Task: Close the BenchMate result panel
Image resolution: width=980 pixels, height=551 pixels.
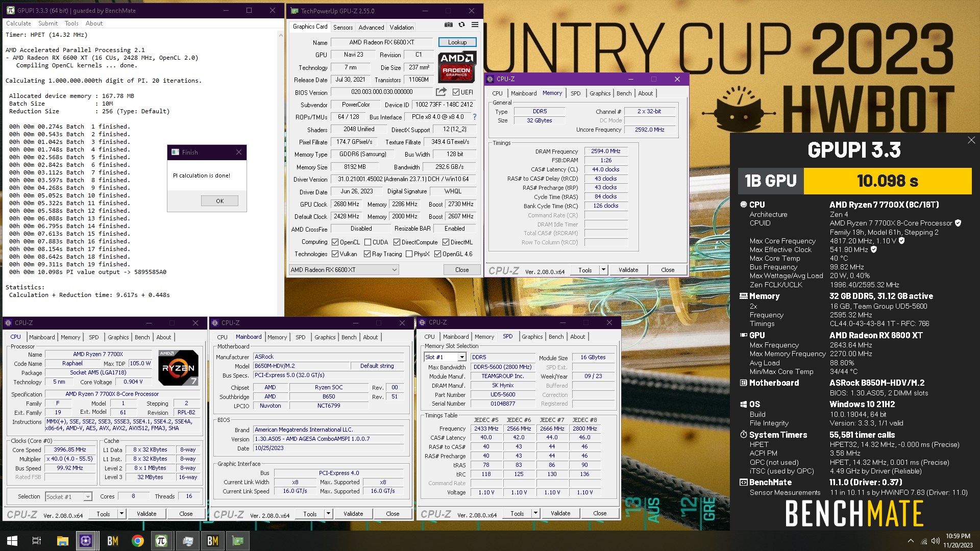Action: pos(971,140)
